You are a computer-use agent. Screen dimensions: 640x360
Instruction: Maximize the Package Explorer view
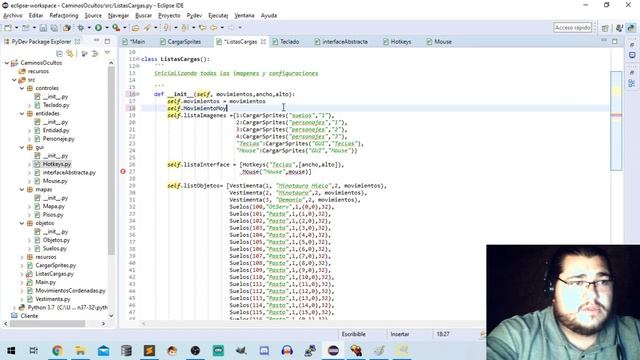(107, 41)
